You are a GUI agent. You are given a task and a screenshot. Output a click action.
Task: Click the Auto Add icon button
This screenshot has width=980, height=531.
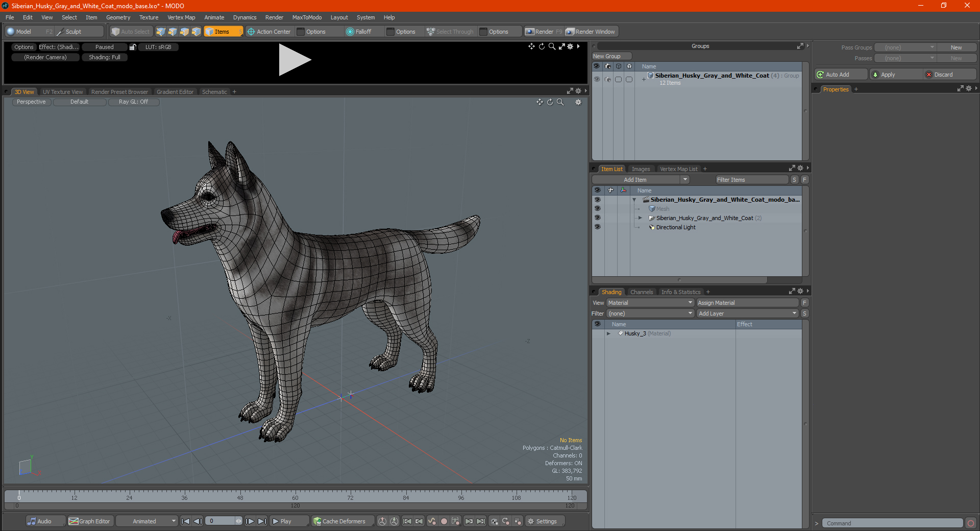821,75
